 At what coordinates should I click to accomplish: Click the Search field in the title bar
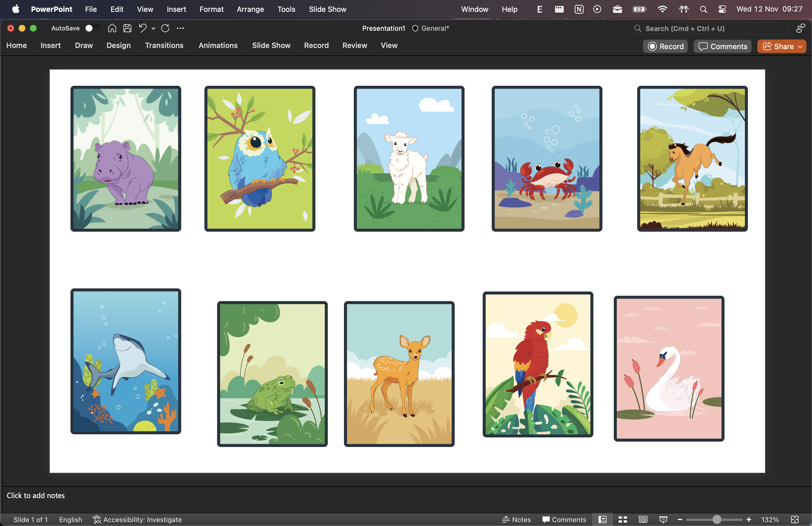coord(709,29)
